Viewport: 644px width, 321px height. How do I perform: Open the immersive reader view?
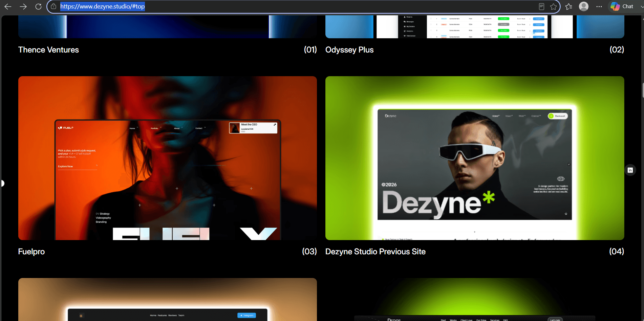[x=541, y=6]
